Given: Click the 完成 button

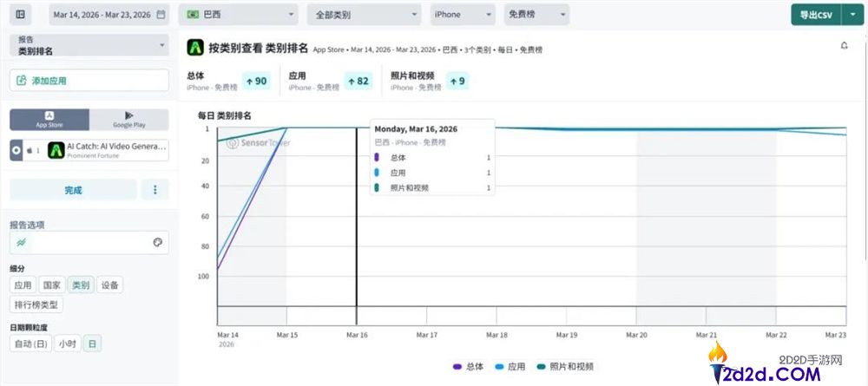Looking at the screenshot, I should 73,190.
